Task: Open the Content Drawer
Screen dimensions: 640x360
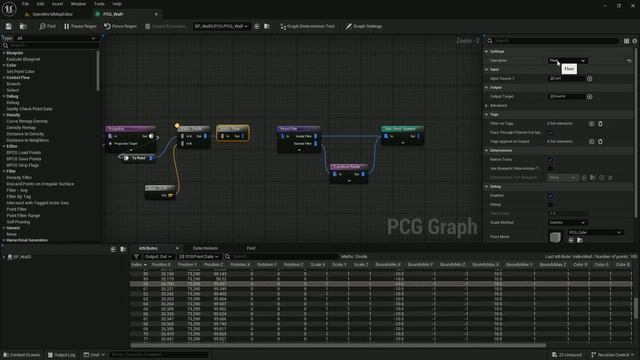Action: [x=22, y=355]
